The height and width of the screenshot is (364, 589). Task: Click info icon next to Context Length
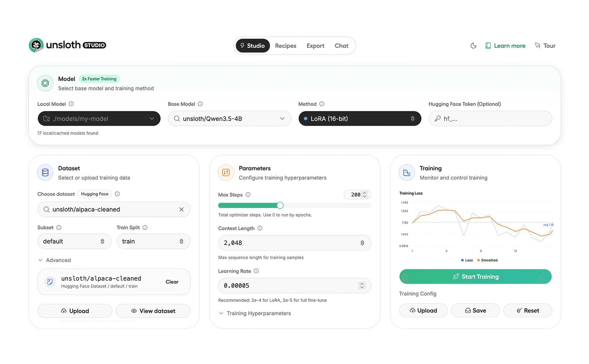coord(260,228)
